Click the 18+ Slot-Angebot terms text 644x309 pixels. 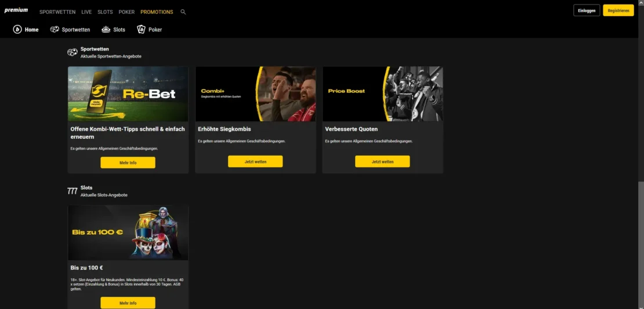click(127, 285)
